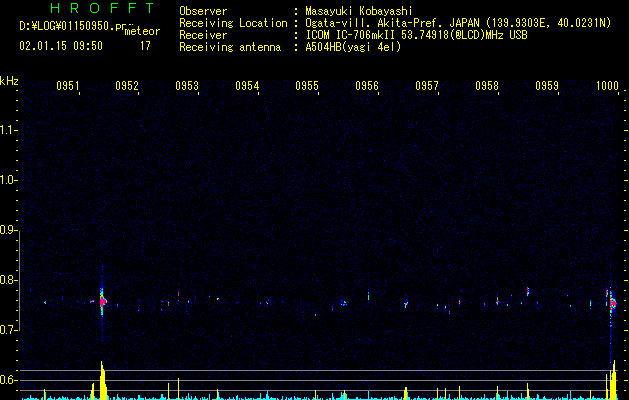Click the 'Receiving antenna' label
629x400 pixels.
click(230, 47)
